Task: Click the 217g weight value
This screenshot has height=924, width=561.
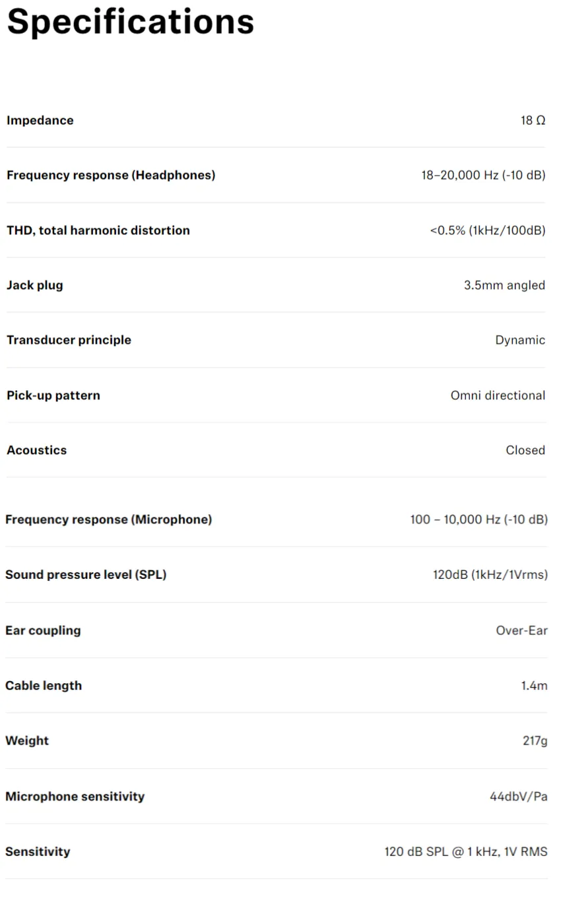Action: click(535, 741)
